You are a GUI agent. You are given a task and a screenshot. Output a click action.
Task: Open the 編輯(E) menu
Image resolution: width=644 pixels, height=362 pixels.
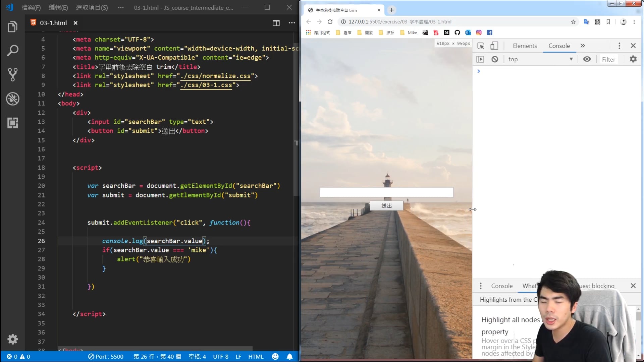pos(58,7)
